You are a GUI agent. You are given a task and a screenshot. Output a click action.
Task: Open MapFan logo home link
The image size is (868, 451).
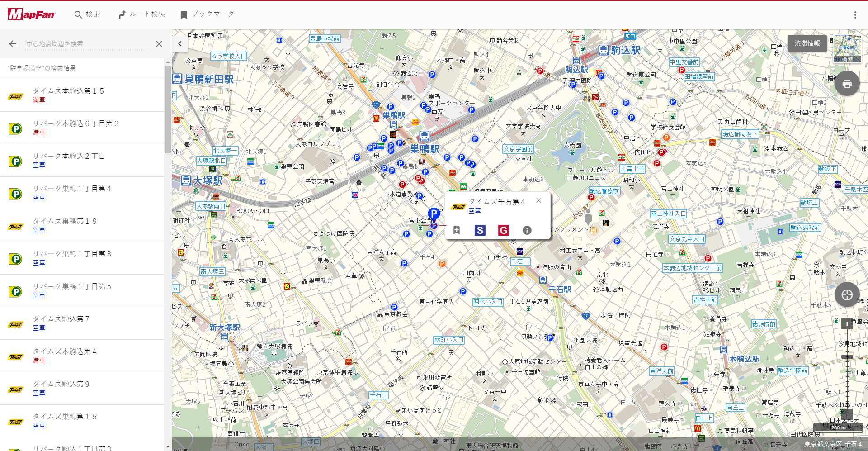click(31, 14)
